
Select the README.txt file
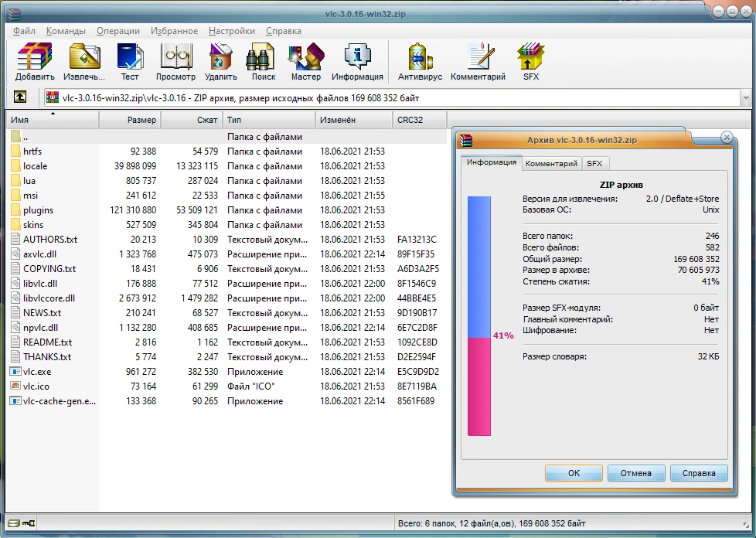click(226, 342)
